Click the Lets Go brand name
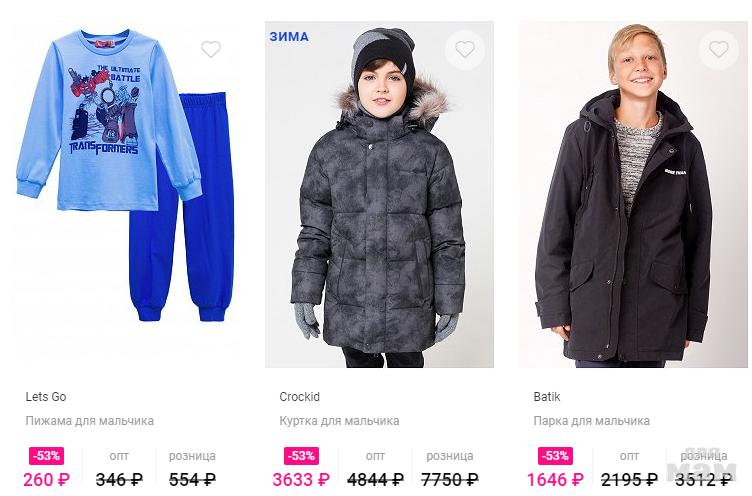 pos(46,397)
